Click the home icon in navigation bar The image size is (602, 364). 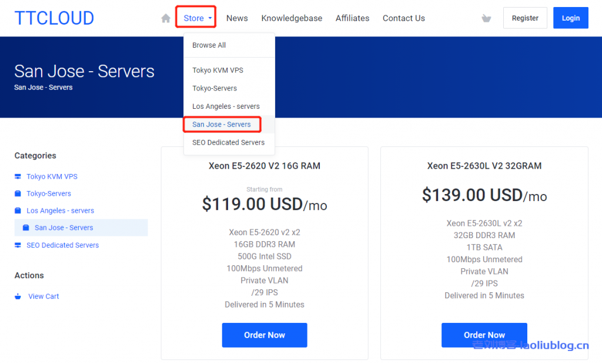click(x=166, y=18)
